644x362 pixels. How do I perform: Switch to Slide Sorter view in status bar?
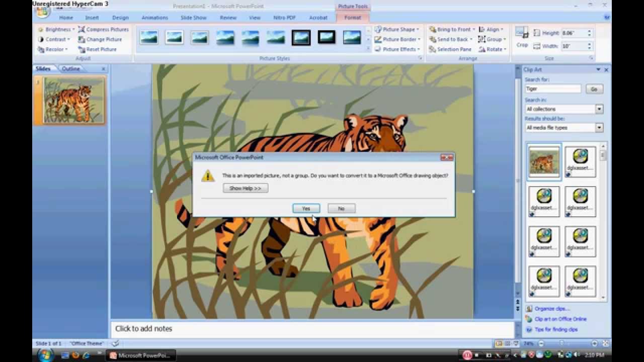coord(507,343)
